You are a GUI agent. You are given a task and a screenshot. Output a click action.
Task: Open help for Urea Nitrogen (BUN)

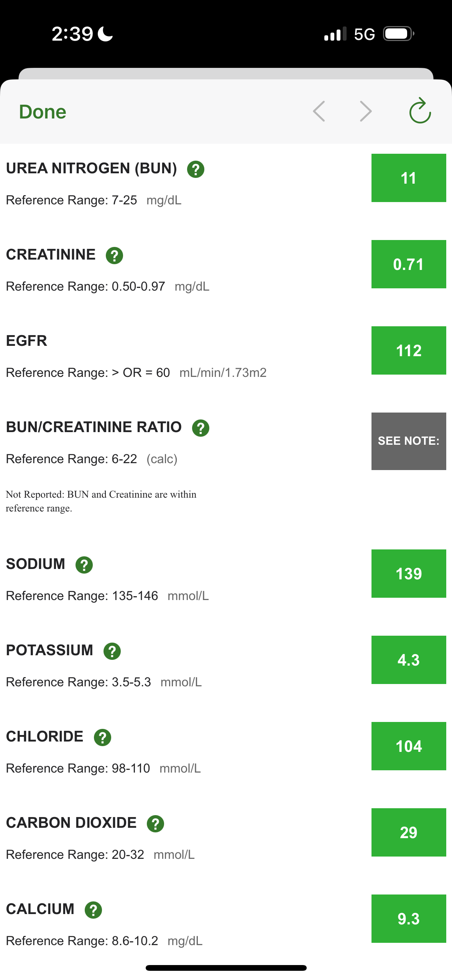pos(196,169)
